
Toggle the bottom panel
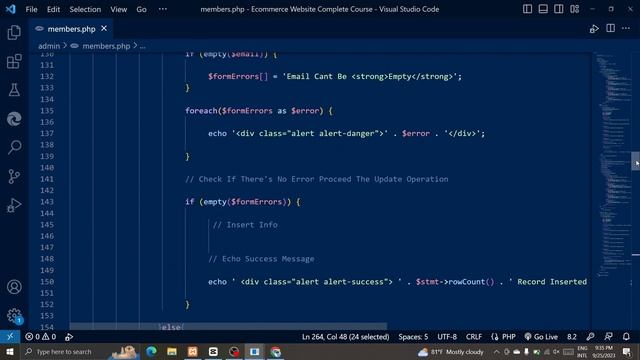tap(543, 9)
